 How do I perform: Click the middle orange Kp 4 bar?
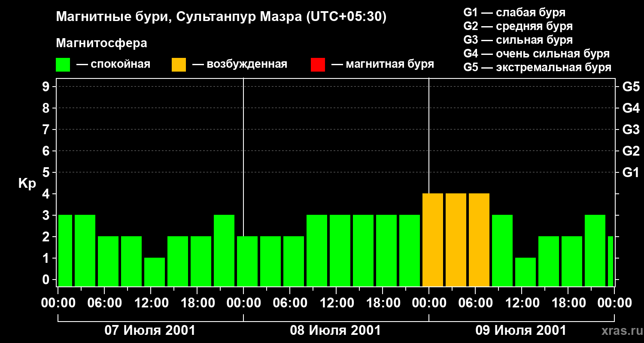click(456, 240)
